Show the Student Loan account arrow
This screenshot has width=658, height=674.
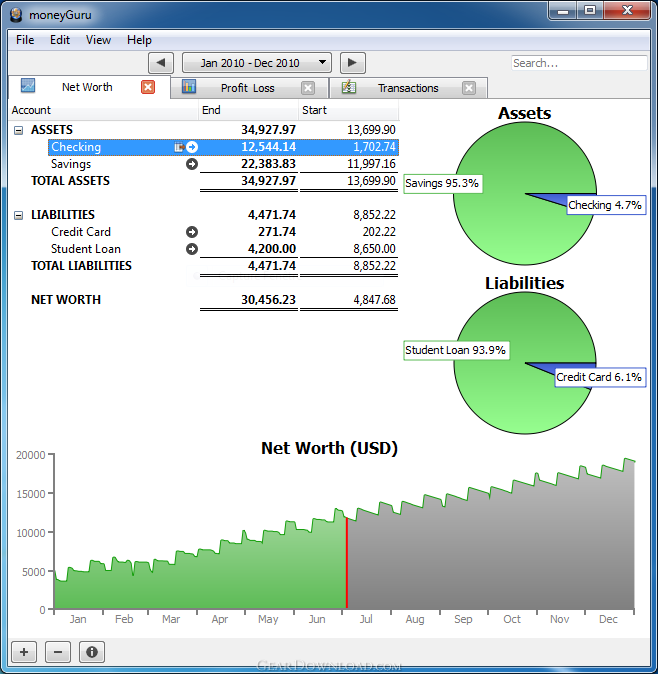[192, 249]
